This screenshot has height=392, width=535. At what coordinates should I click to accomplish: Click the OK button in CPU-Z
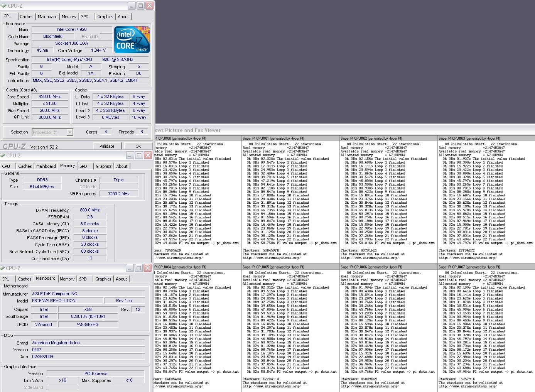(138, 146)
